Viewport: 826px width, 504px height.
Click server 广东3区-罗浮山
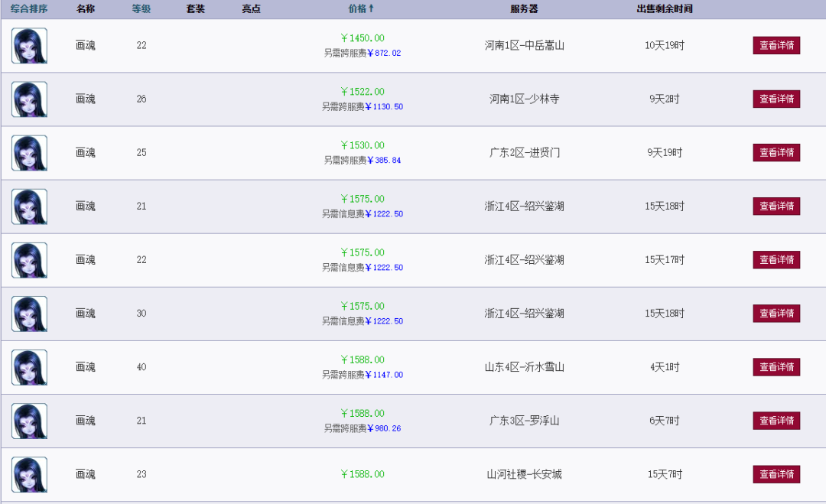tap(524, 421)
